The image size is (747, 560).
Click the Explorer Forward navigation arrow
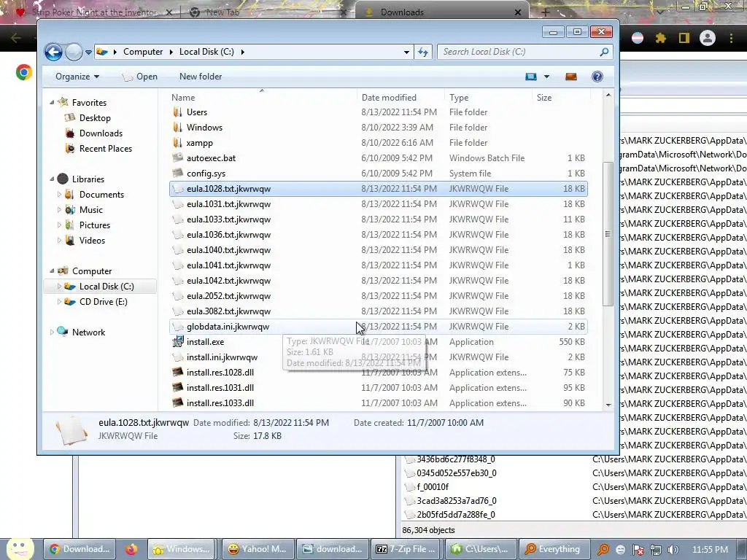pos(74,52)
